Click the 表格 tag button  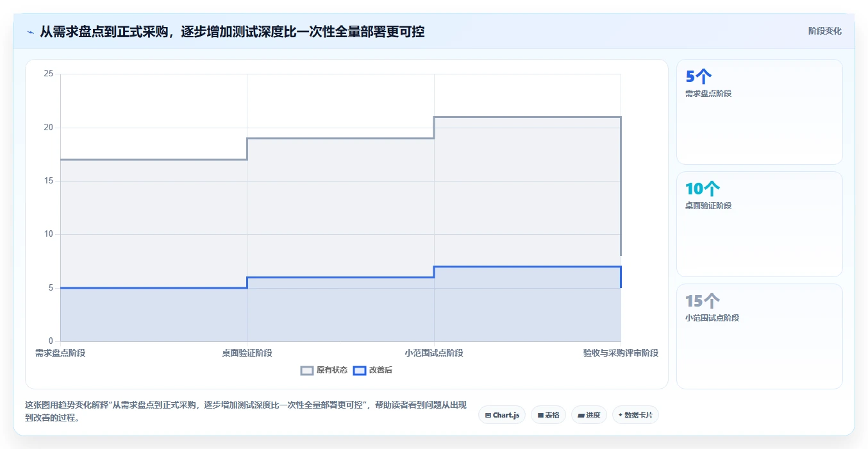pyautogui.click(x=548, y=415)
